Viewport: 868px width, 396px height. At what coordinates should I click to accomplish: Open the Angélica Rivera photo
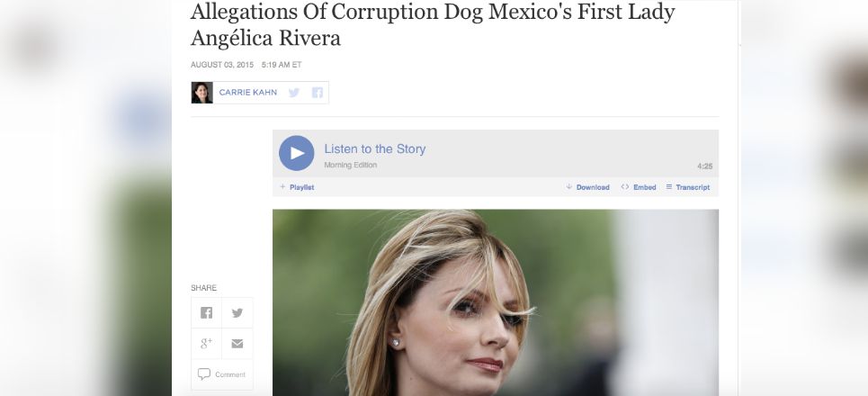[x=496, y=302]
